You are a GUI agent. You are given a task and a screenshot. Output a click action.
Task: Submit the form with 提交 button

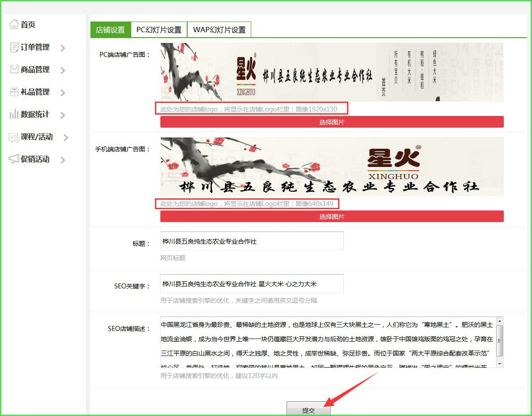point(309,410)
